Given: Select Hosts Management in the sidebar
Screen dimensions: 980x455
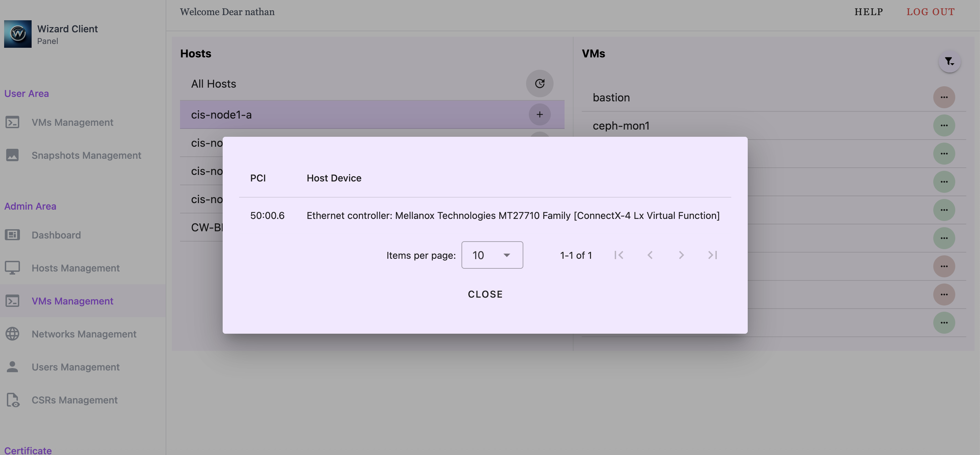Looking at the screenshot, I should coord(75,268).
